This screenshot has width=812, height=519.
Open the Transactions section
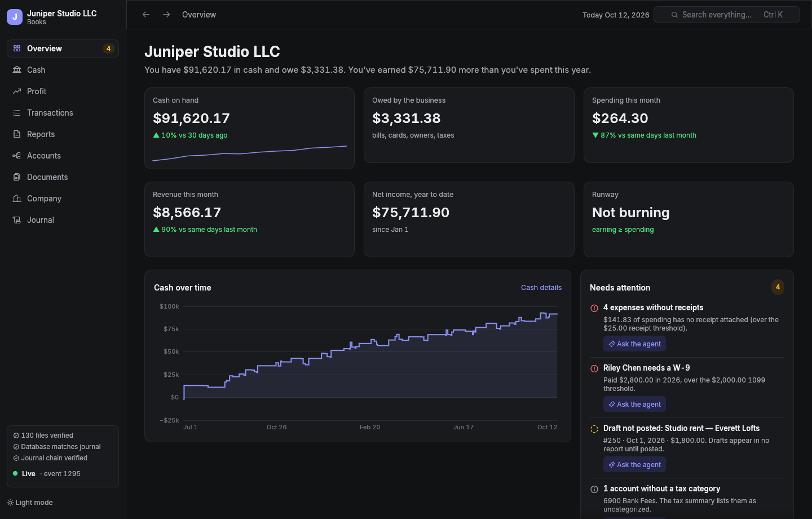(x=63, y=113)
